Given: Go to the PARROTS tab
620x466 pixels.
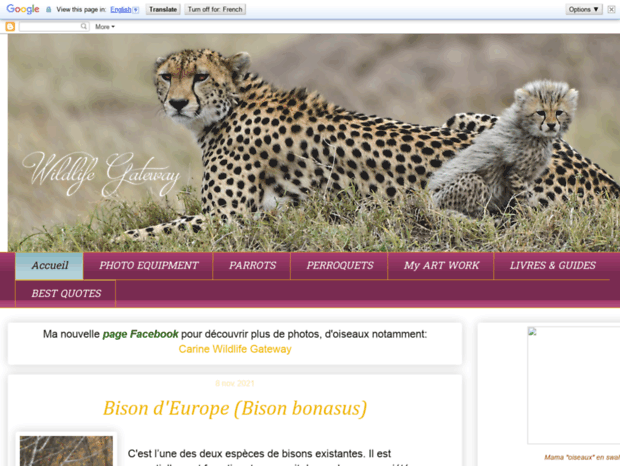Looking at the screenshot, I should click(252, 266).
